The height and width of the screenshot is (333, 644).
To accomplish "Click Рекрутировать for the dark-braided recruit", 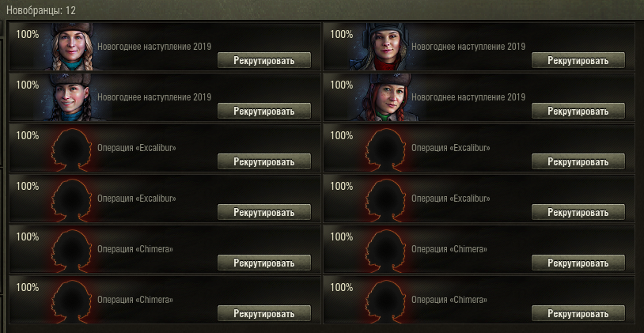I will coord(264,111).
